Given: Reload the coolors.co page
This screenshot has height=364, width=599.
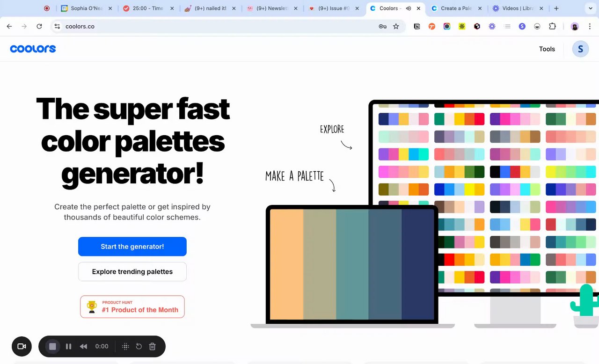Looking at the screenshot, I should tap(39, 26).
